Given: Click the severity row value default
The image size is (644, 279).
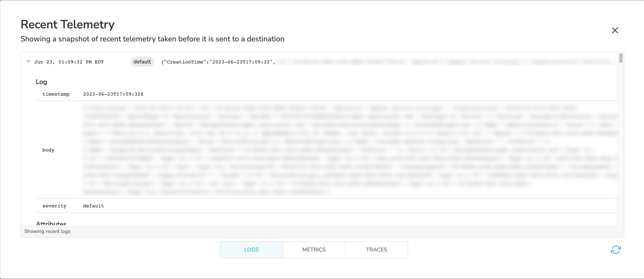Looking at the screenshot, I should tap(93, 206).
